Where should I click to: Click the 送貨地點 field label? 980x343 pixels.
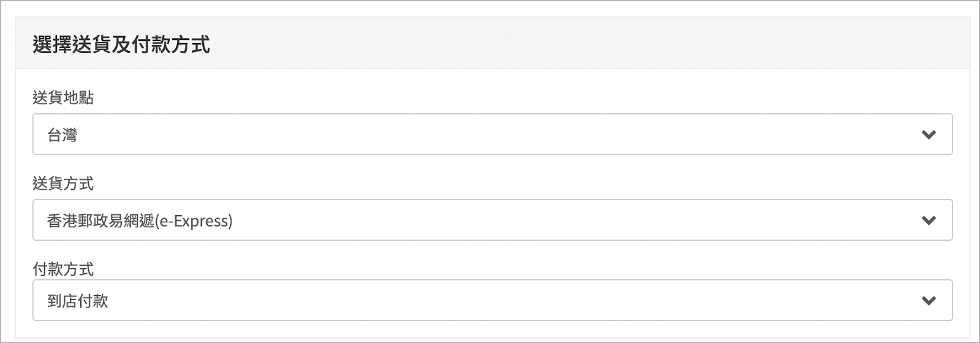click(63, 98)
